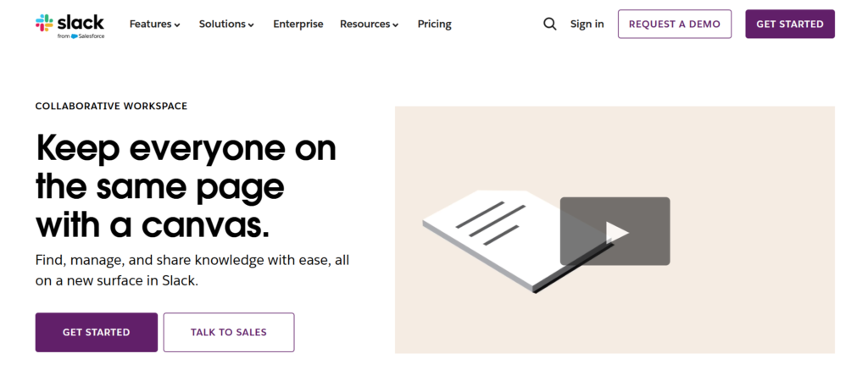Click the 'Find, manage, and share knowledge' text
The image size is (868, 370).
tap(192, 261)
